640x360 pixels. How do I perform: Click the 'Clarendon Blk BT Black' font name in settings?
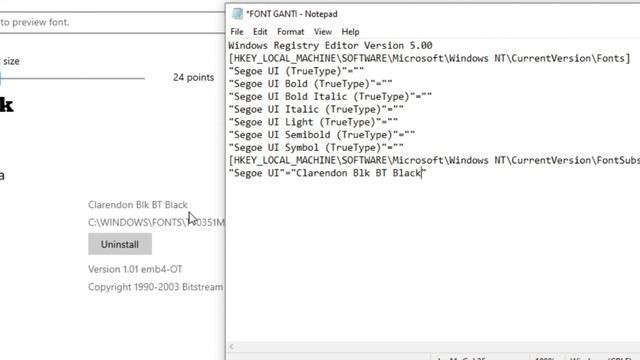(x=138, y=204)
